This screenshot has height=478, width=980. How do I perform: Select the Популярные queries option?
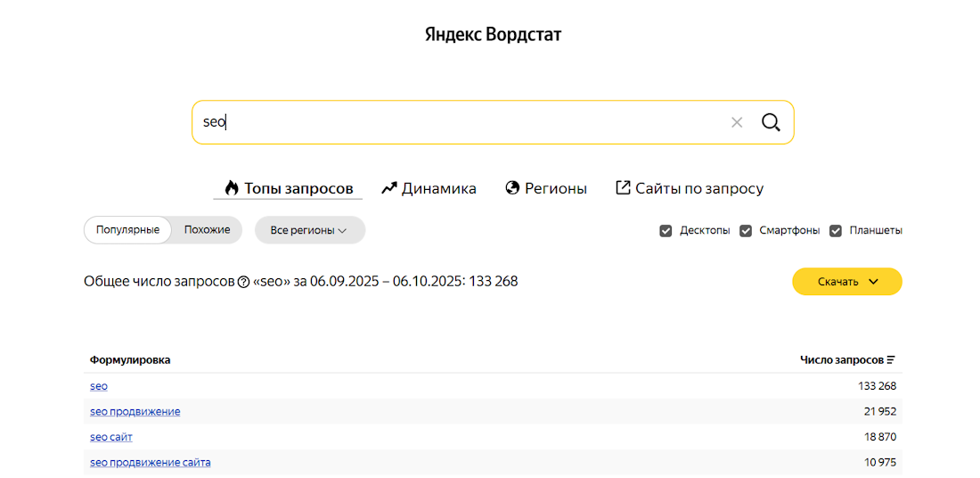click(127, 229)
